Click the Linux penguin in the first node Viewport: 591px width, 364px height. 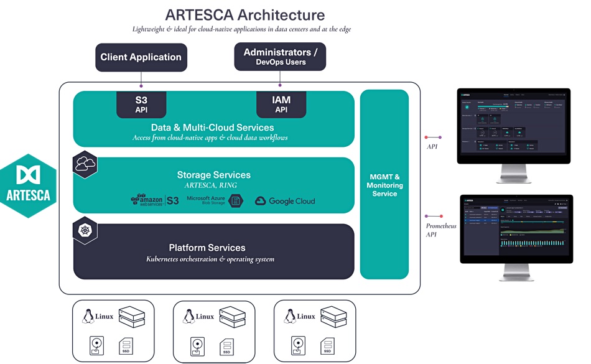pyautogui.click(x=88, y=316)
